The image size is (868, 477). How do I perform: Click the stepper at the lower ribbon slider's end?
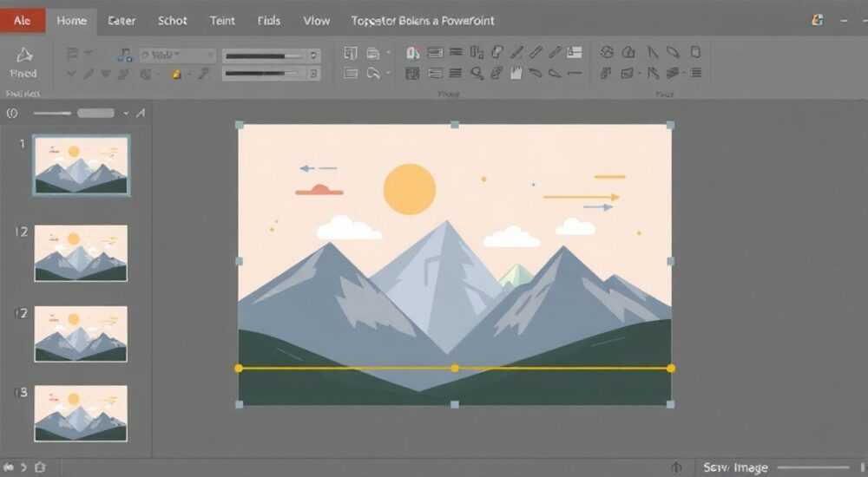pyautogui.click(x=314, y=74)
